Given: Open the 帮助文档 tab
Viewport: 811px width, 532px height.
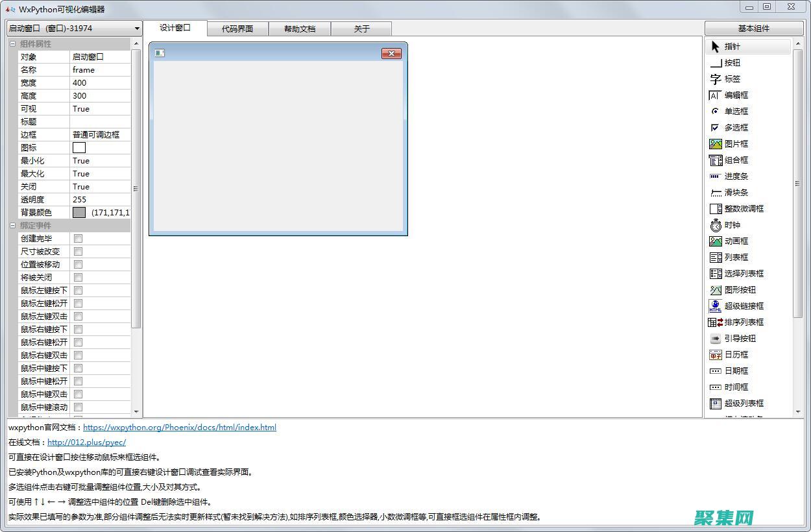Looking at the screenshot, I should coord(300,28).
